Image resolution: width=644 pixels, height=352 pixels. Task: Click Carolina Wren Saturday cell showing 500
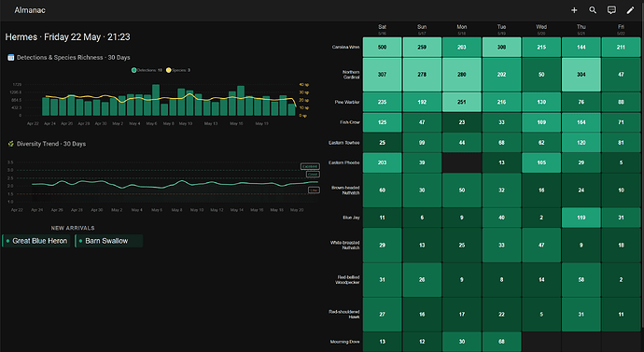[382, 48]
